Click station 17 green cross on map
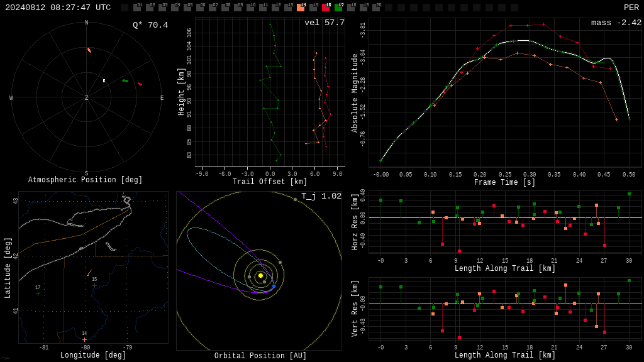Screen dimensions: 644x362 (38, 294)
